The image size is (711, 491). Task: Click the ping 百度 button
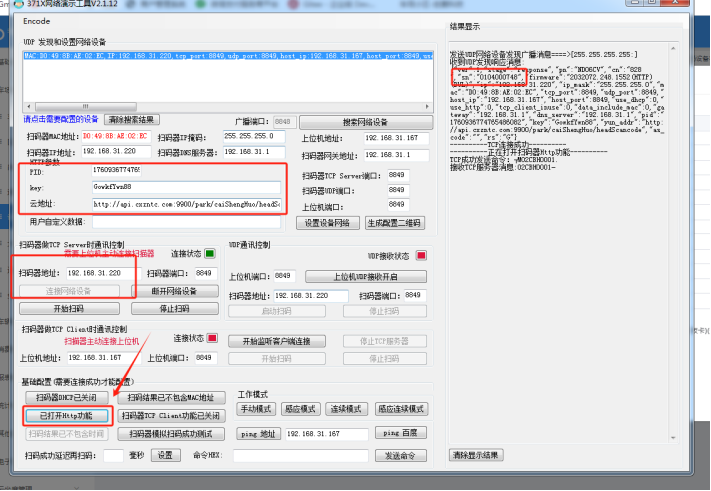click(400, 433)
